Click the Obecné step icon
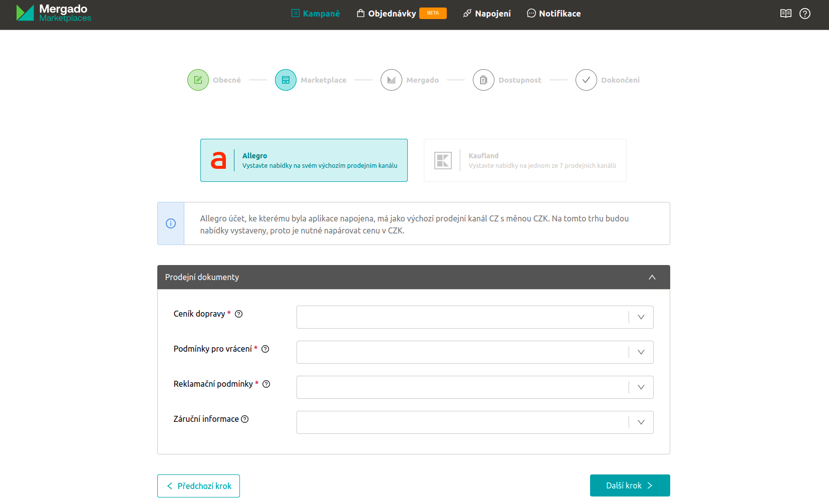The image size is (829, 504). tap(198, 80)
